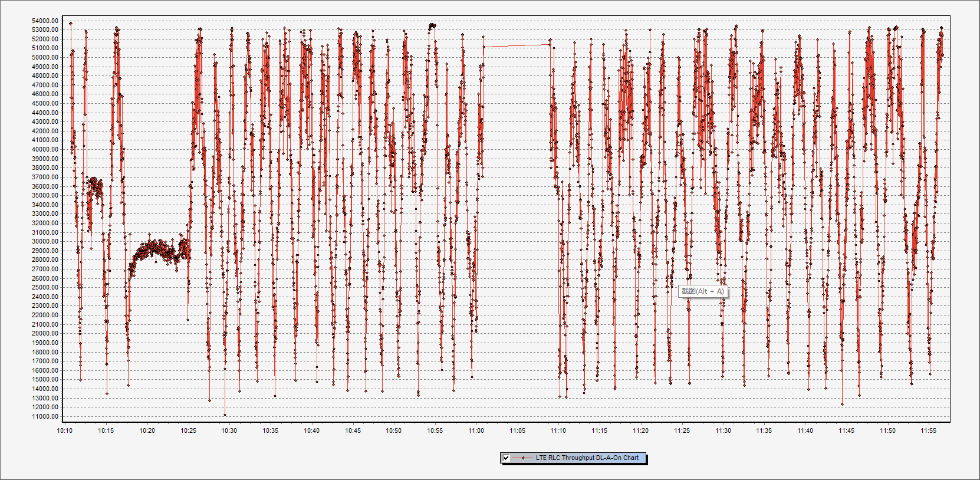The image size is (980, 480).
Task: Click the 11:00 time axis label
Action: pyautogui.click(x=476, y=430)
